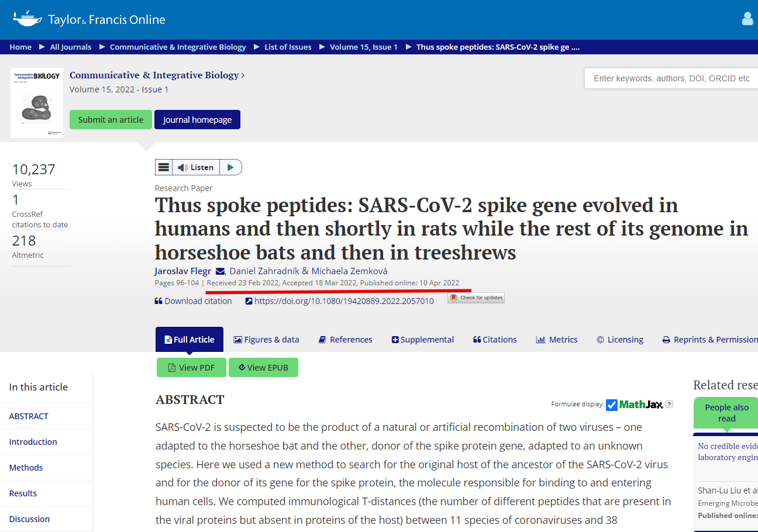
Task: Click Download citation link
Action: (x=193, y=300)
